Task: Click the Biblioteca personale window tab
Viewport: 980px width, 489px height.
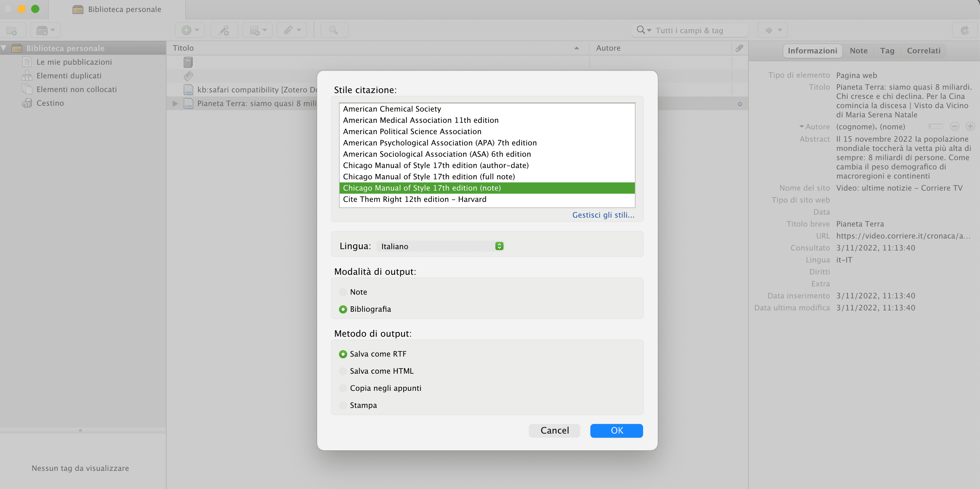Action: 117,9
